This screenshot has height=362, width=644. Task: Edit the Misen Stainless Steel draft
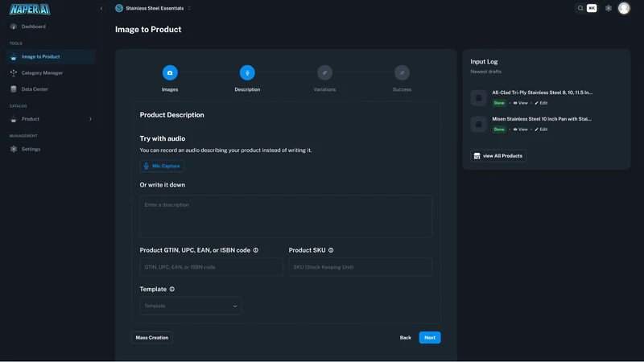coord(541,130)
